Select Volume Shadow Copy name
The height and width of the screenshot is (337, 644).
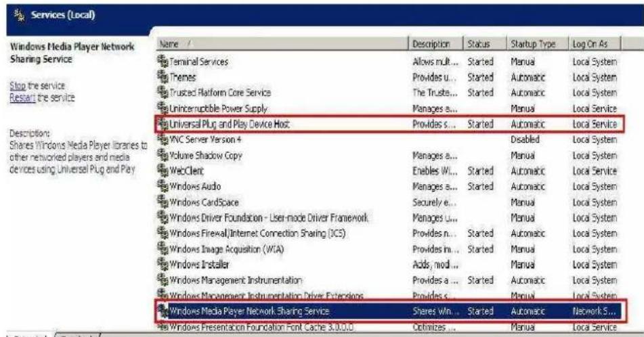206,156
